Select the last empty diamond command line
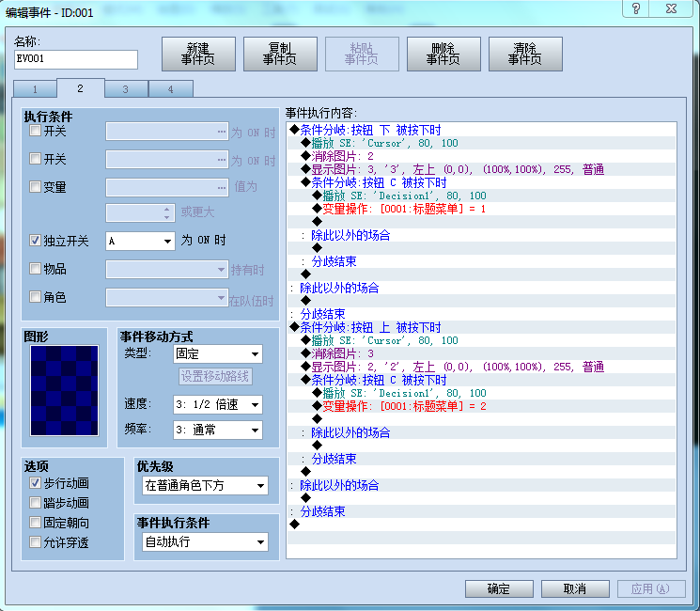This screenshot has height=611, width=700. point(481,525)
